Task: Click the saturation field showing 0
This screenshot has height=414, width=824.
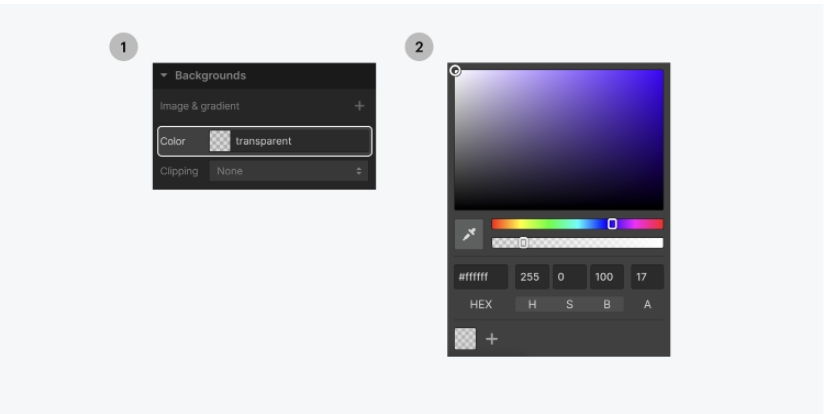Action: [x=569, y=277]
